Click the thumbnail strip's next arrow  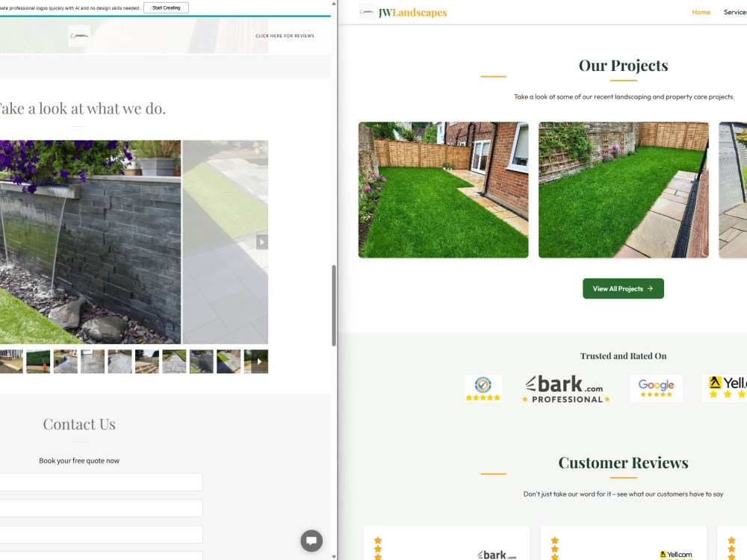(x=258, y=361)
